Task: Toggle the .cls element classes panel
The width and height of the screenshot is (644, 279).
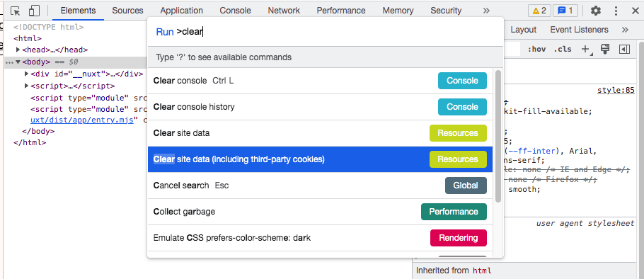Action: (x=563, y=50)
